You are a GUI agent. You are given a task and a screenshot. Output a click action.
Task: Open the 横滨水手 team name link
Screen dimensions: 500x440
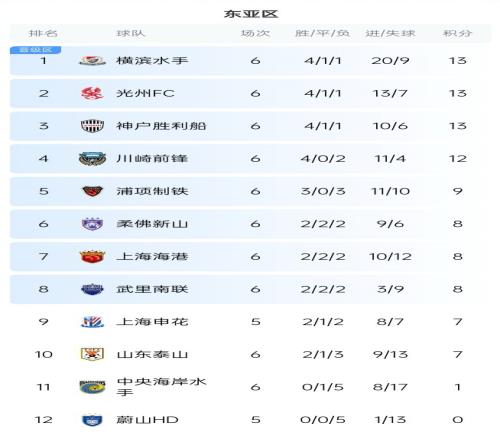pos(152,61)
